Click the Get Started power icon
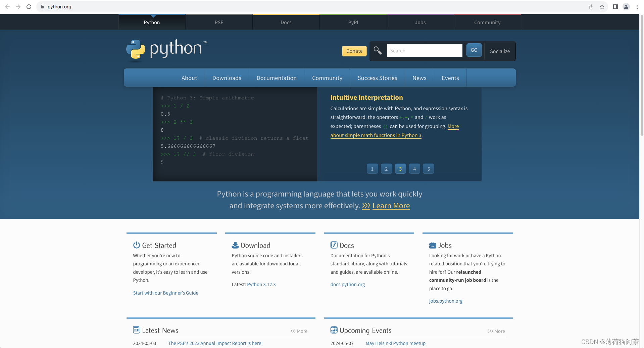Viewport: 644px width, 348px height. click(136, 245)
